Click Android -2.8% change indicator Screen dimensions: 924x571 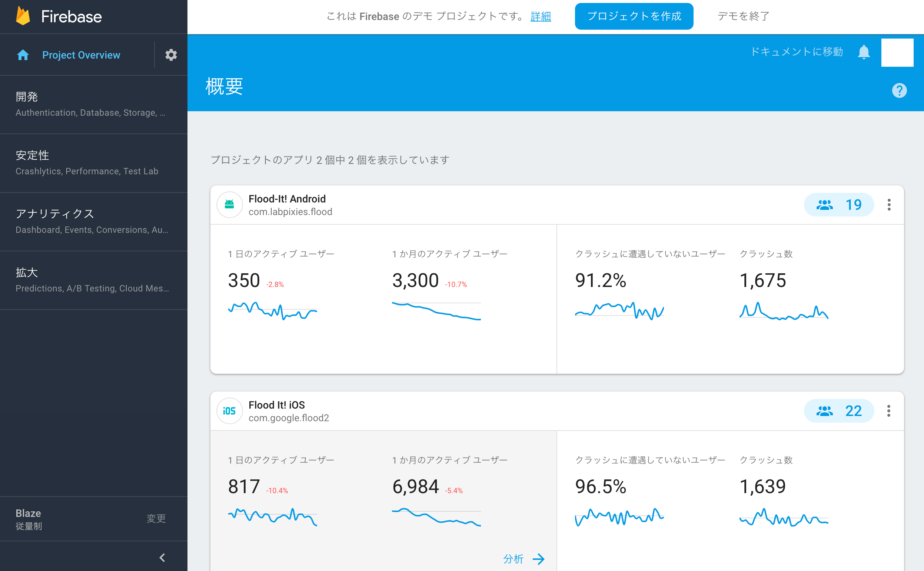point(275,284)
